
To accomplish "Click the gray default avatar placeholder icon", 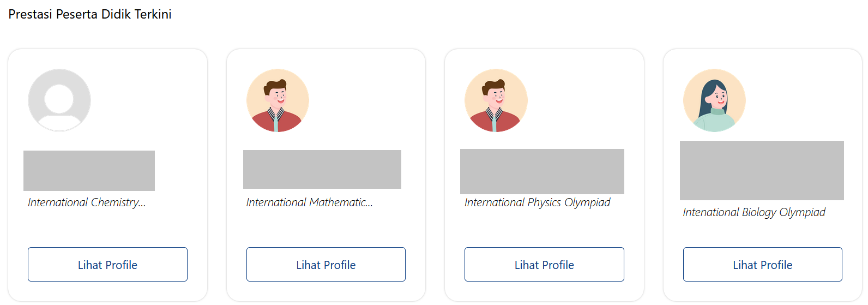I will click(59, 100).
